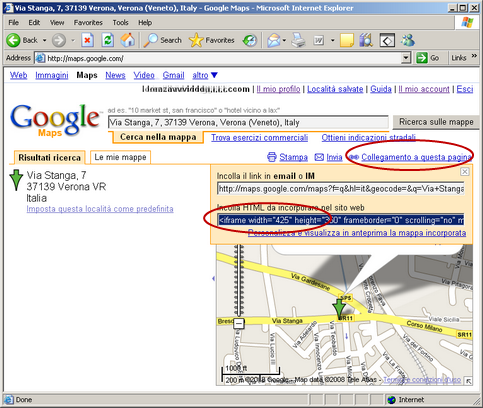Open the File menu
483x408 pixels.
click(x=13, y=22)
